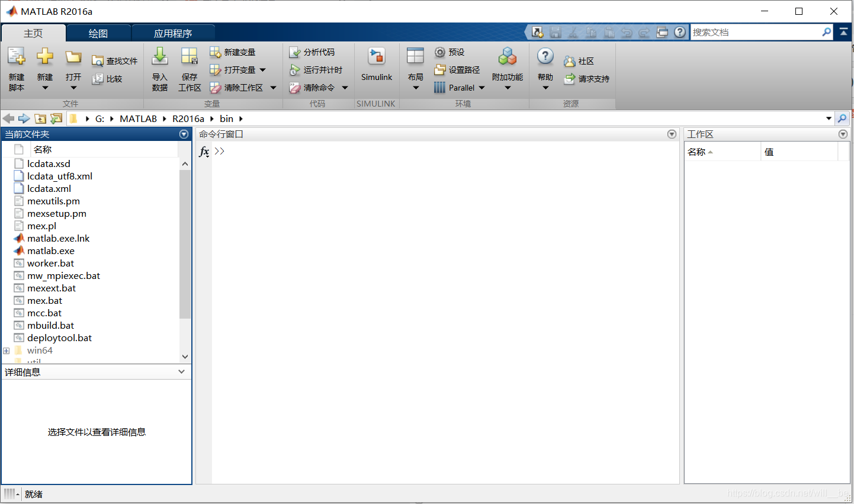Click the bin segment in the path
854x504 pixels.
coord(226,118)
